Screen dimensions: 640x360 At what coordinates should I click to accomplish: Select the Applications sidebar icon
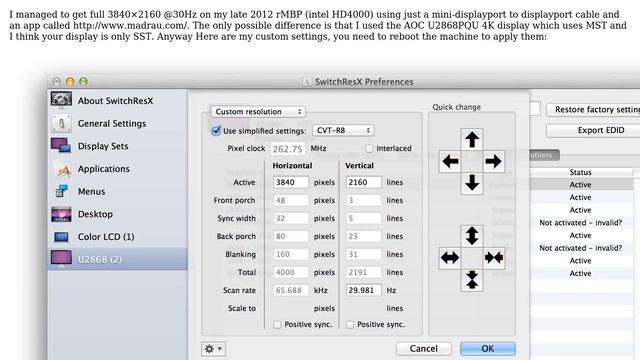click(61, 169)
